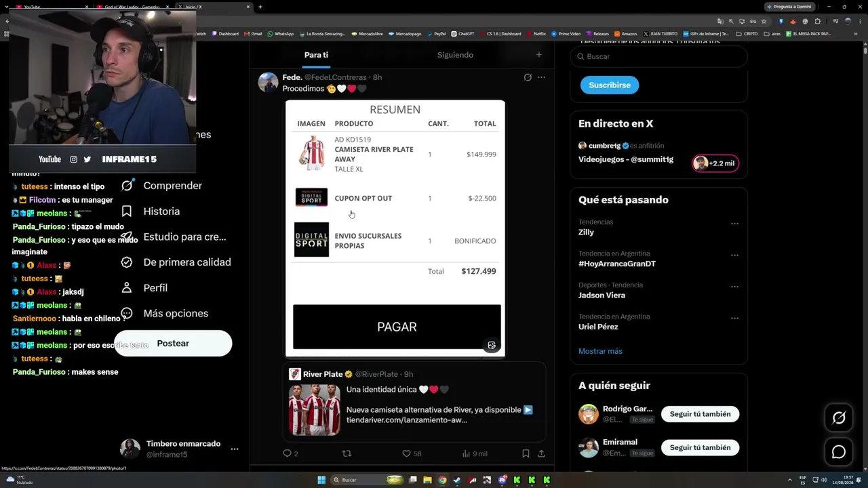Share Fede's post with share icon
The width and height of the screenshot is (868, 488).
click(x=541, y=453)
